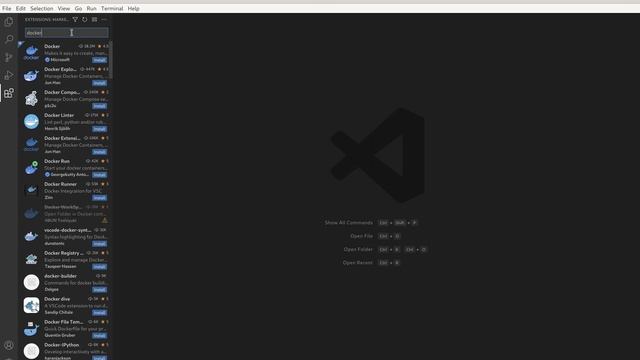Open the Search view in activity bar

coord(9,39)
